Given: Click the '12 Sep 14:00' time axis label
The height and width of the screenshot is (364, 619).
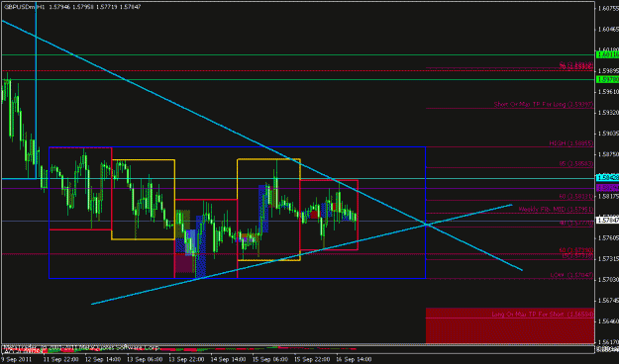Looking at the screenshot, I should coord(103,359).
